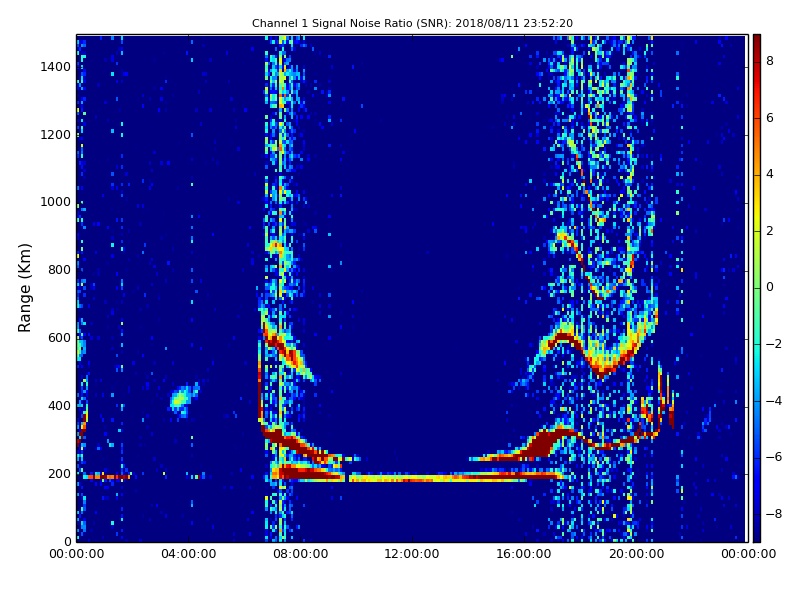Click colorbar tick label −2
This screenshot has width=800, height=600.
click(773, 344)
